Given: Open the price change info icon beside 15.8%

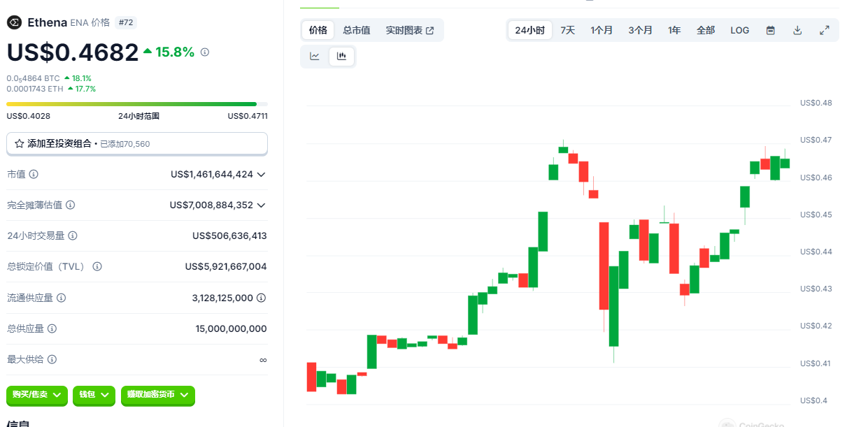Looking at the screenshot, I should (205, 52).
